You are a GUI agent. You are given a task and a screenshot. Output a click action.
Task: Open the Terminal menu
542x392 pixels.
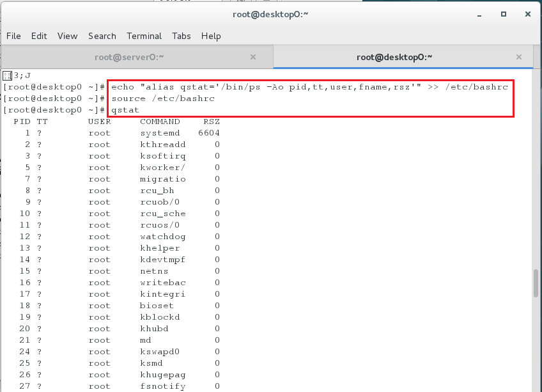tap(144, 36)
